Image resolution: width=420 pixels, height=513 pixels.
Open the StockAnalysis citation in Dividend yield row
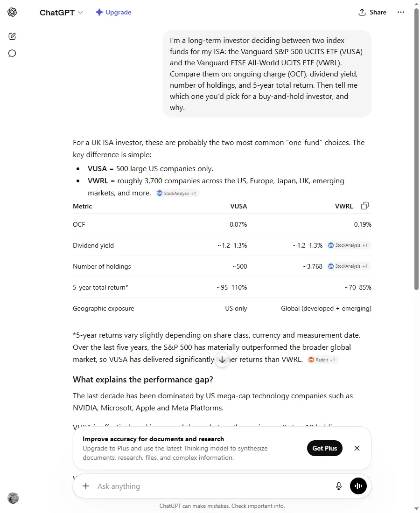pos(349,245)
